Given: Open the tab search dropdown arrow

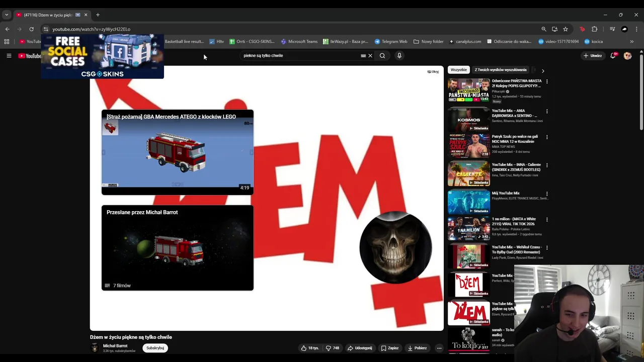Looking at the screenshot, I should click(x=7, y=15).
